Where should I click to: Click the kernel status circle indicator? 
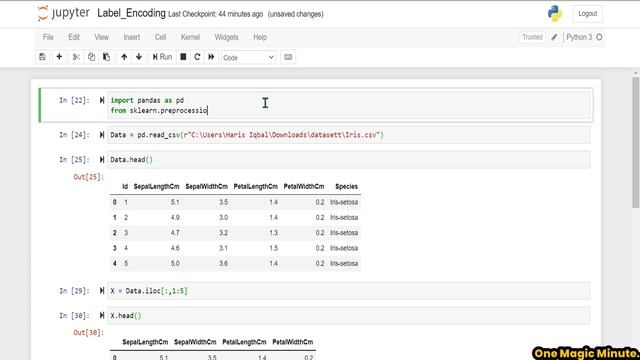coord(599,37)
